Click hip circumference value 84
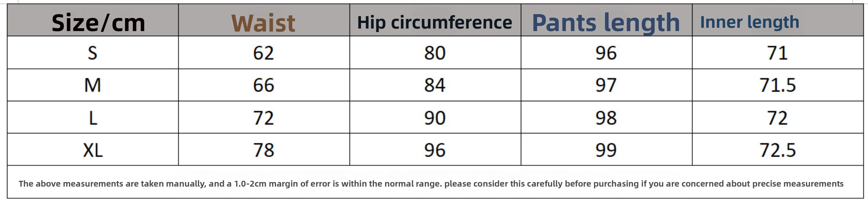 pyautogui.click(x=434, y=85)
